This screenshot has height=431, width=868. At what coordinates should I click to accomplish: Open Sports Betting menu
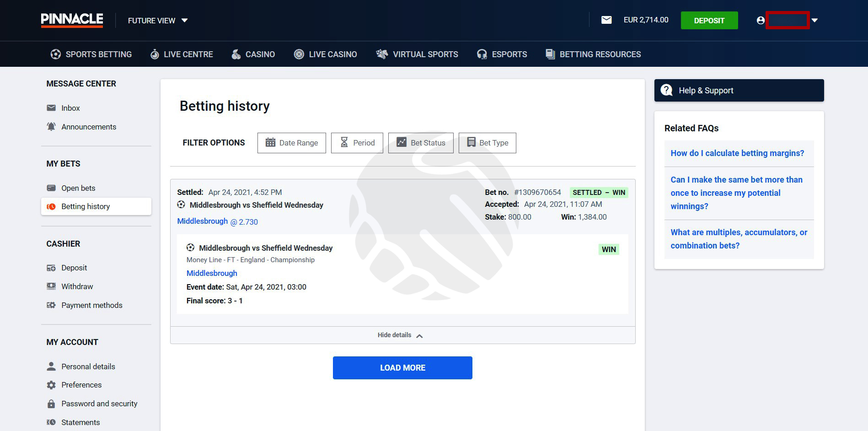(91, 54)
